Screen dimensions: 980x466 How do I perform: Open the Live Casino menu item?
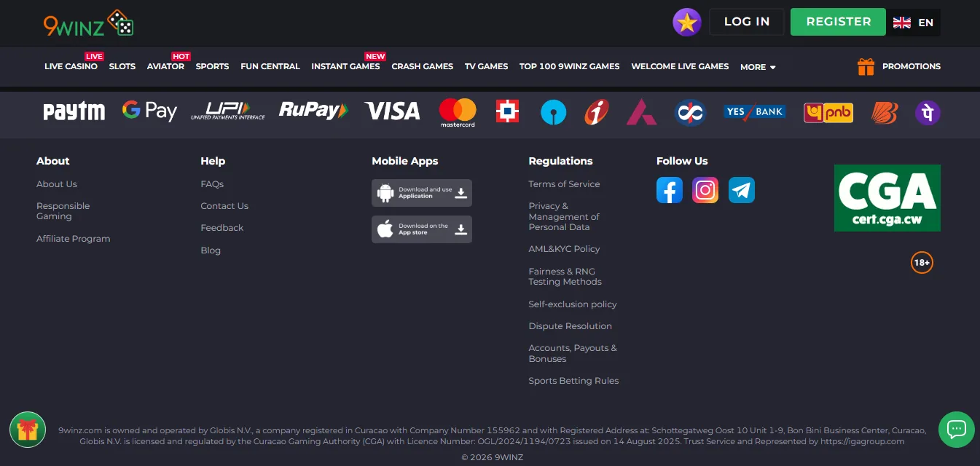point(71,66)
